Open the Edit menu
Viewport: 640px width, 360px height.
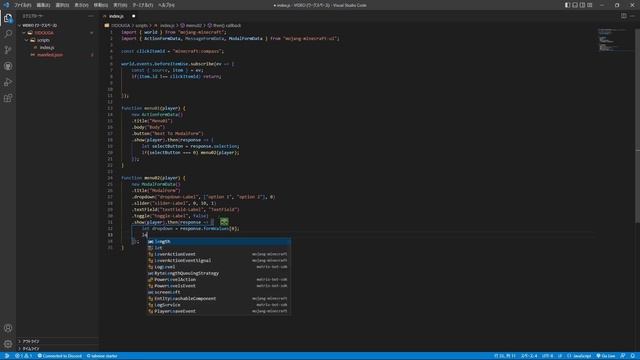point(43,5)
